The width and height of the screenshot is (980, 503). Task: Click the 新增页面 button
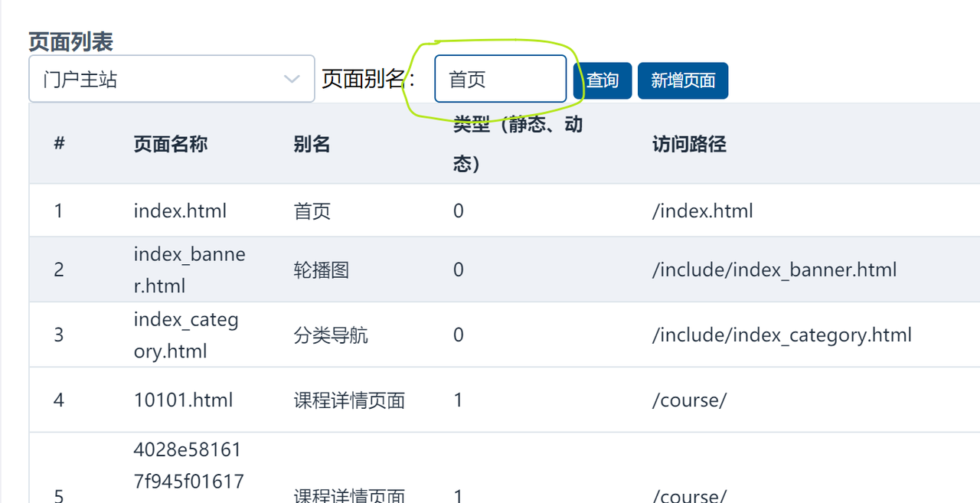[x=682, y=80]
